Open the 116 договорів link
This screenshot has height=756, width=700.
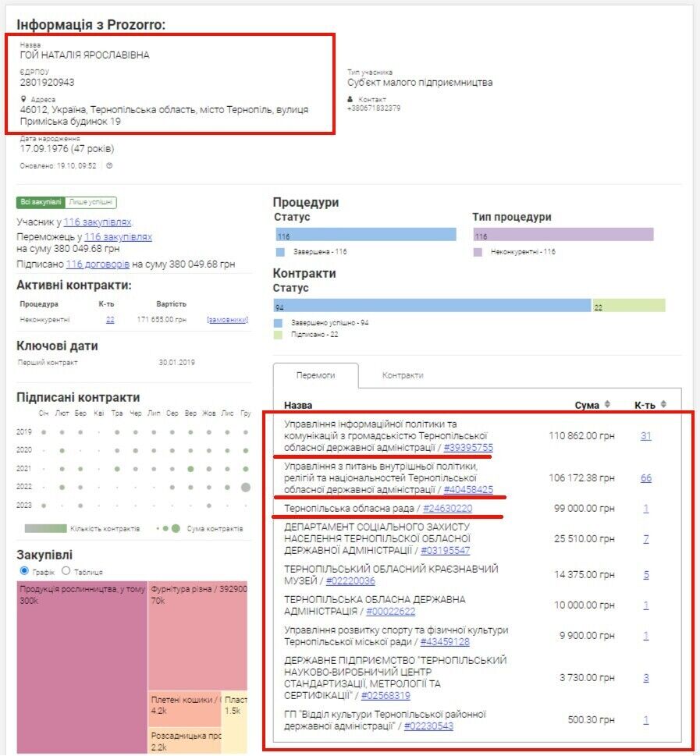pos(98,264)
